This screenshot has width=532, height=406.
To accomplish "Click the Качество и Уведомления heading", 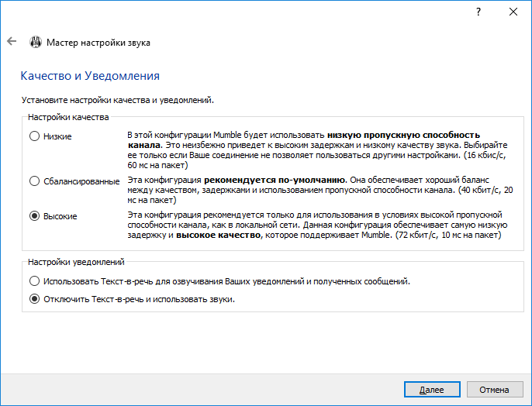I will point(90,76).
